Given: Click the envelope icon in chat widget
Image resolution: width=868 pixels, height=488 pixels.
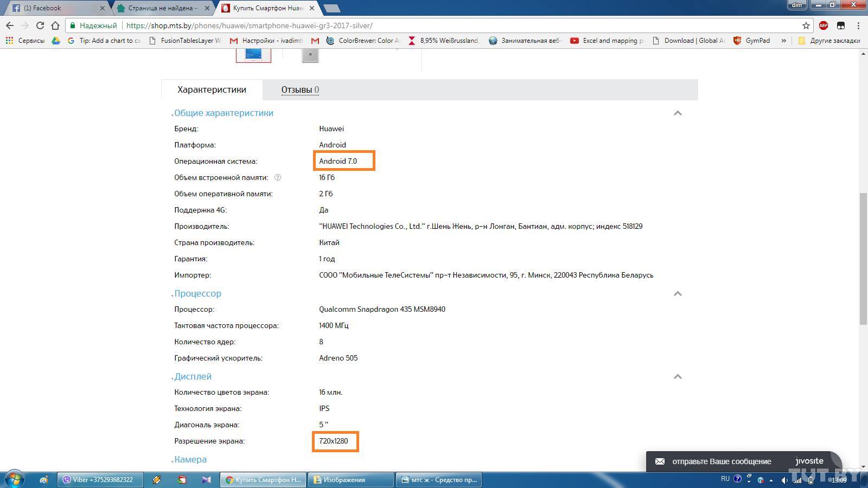Looking at the screenshot, I should click(660, 461).
